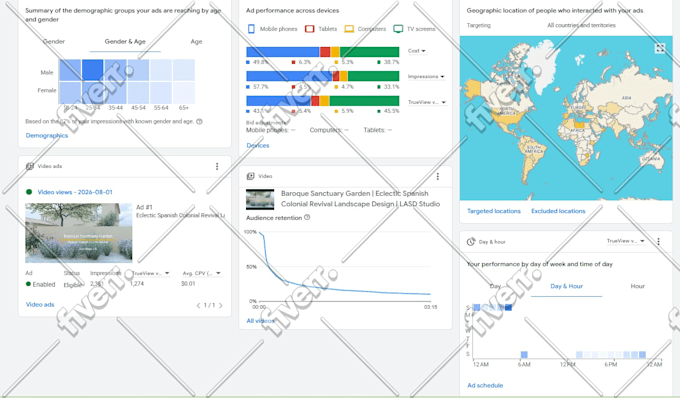Screen dimensions: 680x398
Task: Click the Impressions column header in Video ads
Action: [x=105, y=273]
